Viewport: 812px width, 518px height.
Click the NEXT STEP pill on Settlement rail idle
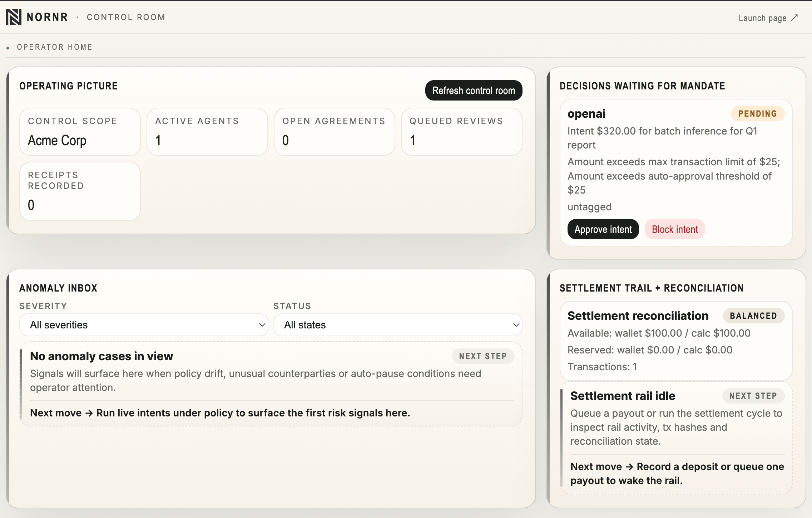click(754, 396)
